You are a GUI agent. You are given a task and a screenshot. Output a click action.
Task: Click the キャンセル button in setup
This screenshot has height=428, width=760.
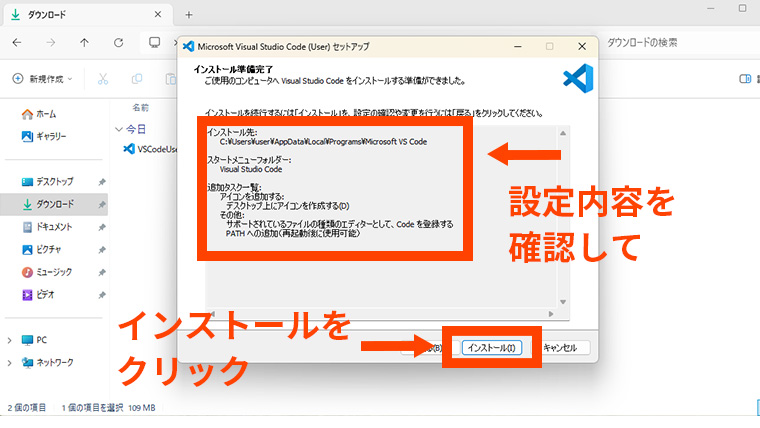(563, 348)
